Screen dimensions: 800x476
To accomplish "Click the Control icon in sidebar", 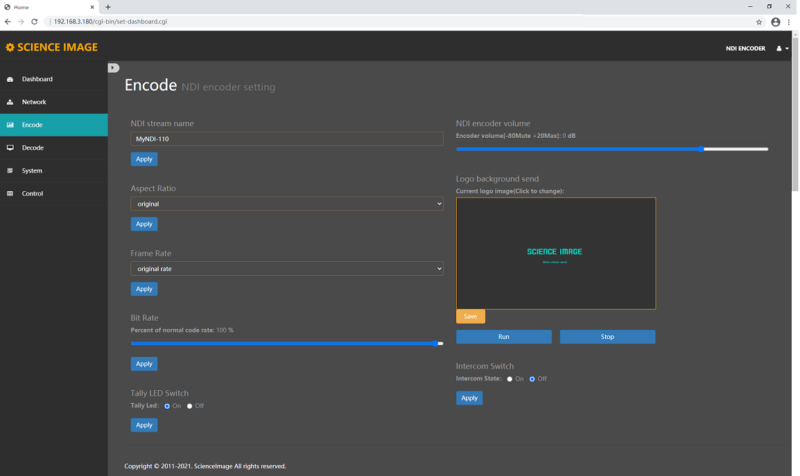I will point(10,194).
